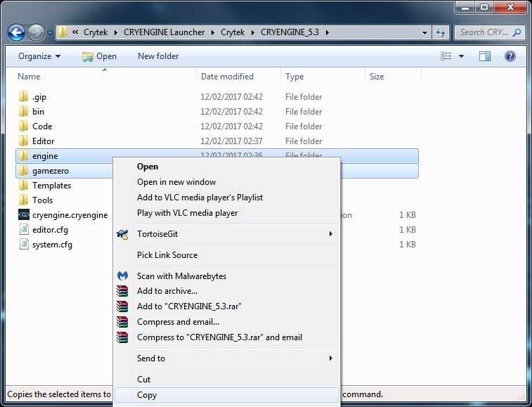Click WinRAR icon beside Compress and email
Image resolution: width=532 pixels, height=407 pixels.
tap(122, 321)
